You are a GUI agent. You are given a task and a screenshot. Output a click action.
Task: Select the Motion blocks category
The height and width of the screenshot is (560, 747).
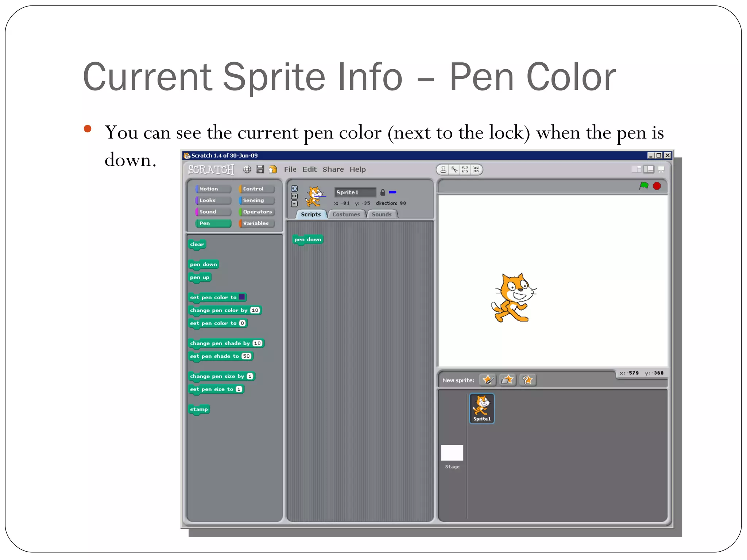click(x=213, y=189)
